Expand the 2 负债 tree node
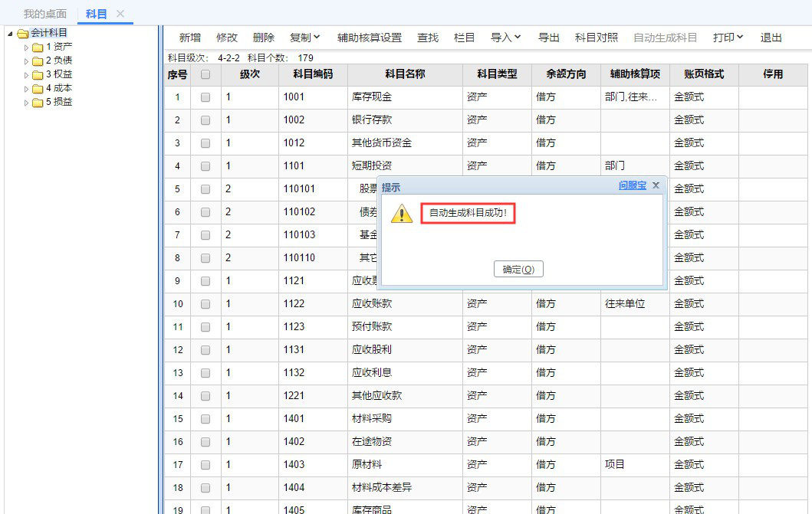The height and width of the screenshot is (514, 812). click(x=26, y=61)
